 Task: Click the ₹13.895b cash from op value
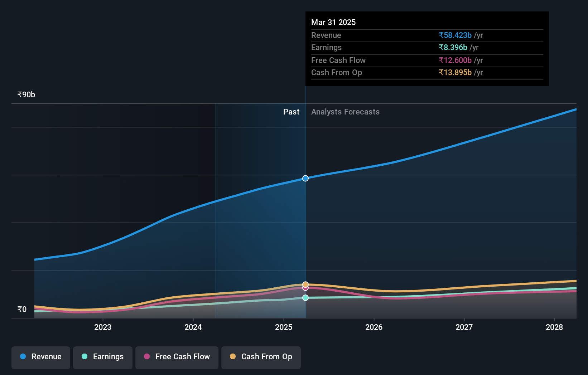455,72
